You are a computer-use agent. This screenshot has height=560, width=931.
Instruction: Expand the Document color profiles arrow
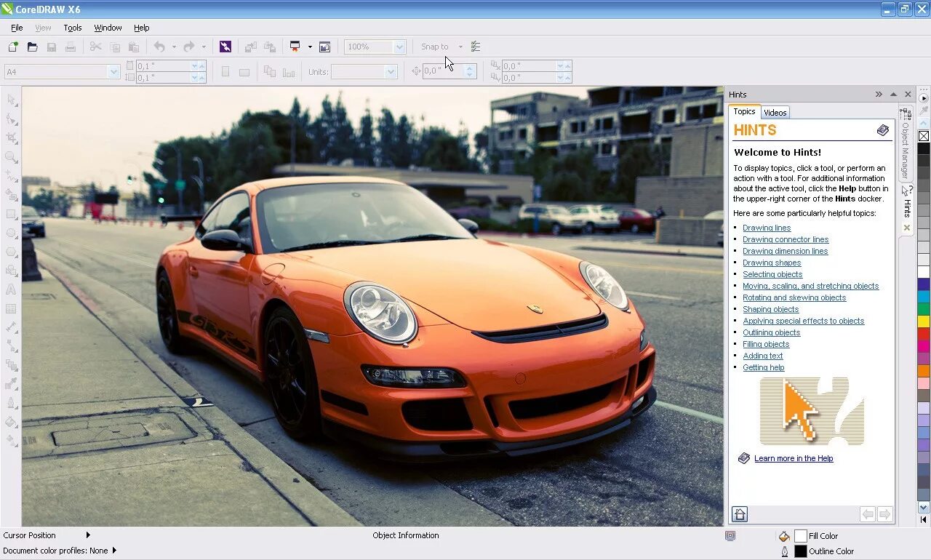[x=114, y=551]
